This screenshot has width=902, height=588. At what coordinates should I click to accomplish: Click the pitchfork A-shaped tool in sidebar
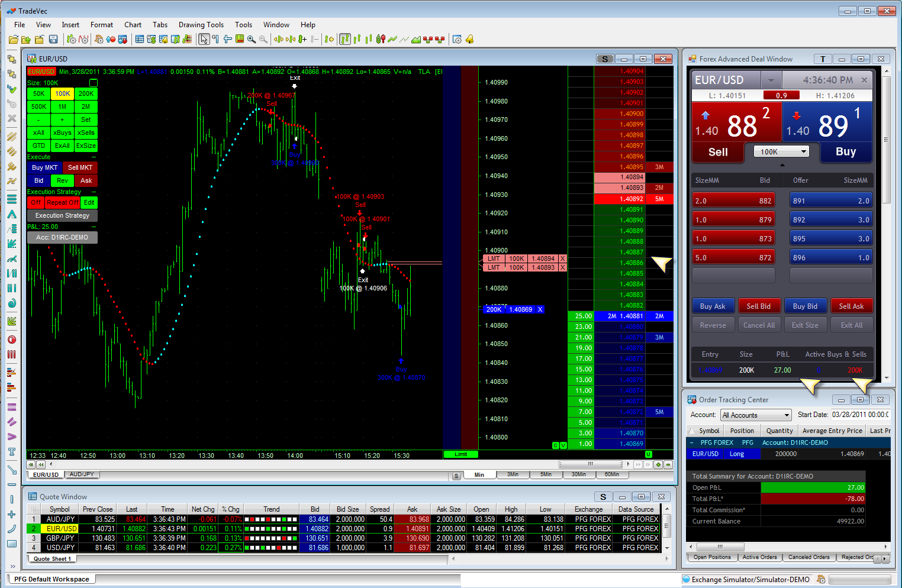(x=12, y=214)
